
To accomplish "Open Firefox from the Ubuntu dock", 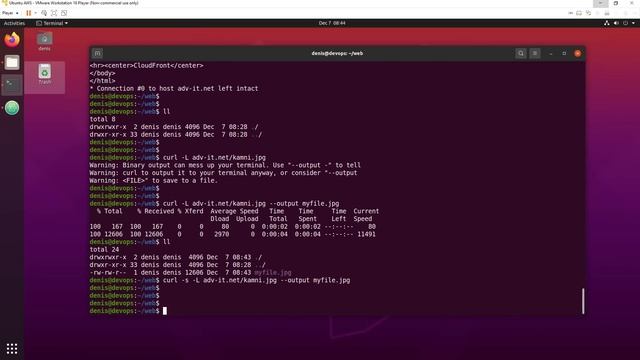I will [x=12, y=40].
